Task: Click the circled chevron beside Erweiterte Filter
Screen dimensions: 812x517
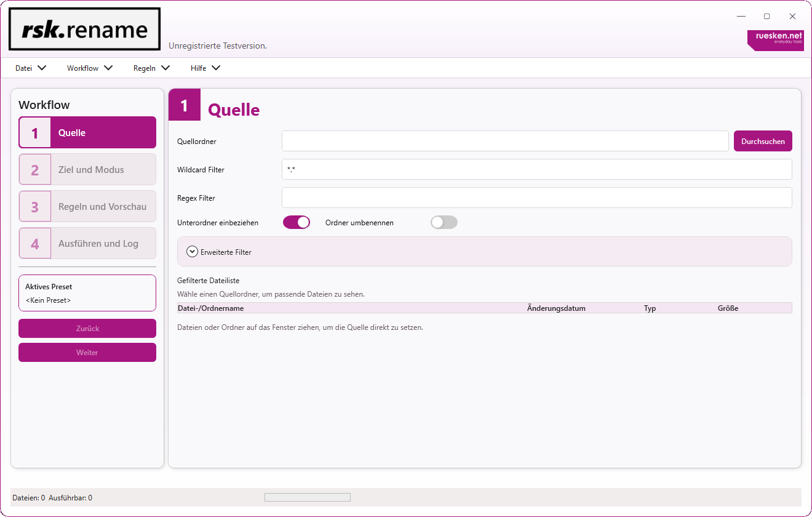Action: (193, 252)
